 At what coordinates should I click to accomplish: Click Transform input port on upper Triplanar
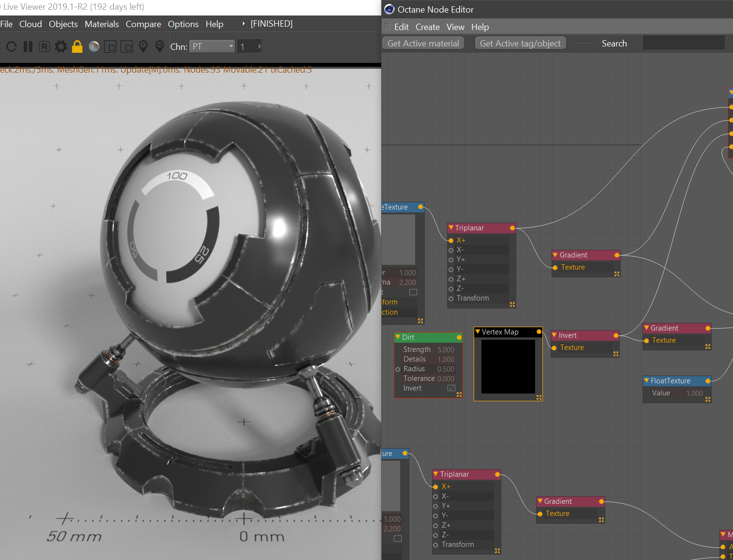(x=451, y=299)
